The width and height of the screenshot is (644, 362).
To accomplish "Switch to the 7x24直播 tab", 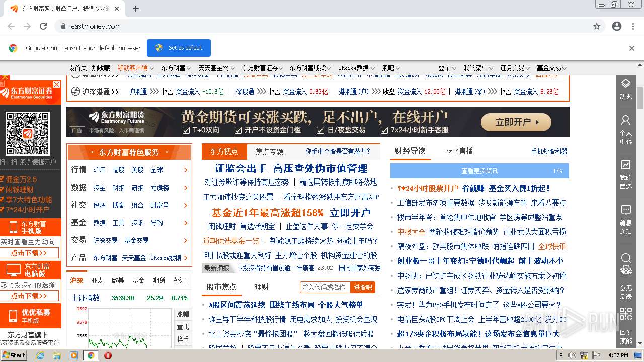I will pos(459,151).
